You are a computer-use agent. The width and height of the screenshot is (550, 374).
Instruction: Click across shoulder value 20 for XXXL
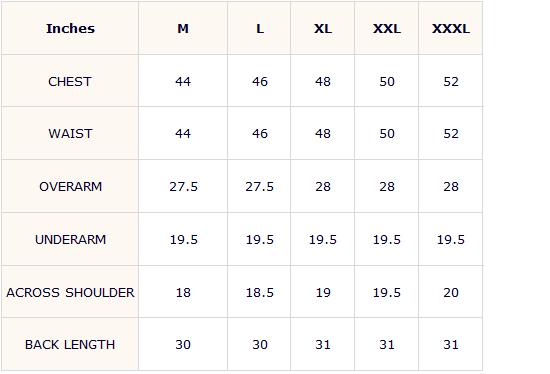451,293
